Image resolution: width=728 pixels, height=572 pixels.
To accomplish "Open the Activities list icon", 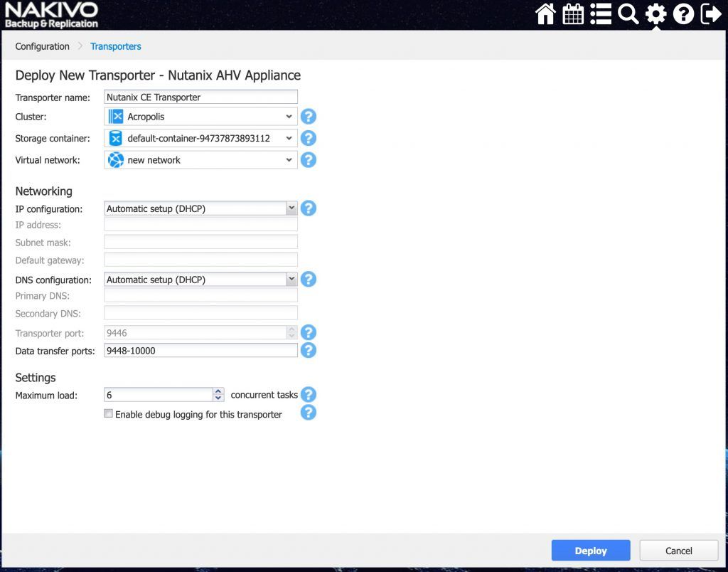I will pyautogui.click(x=600, y=14).
